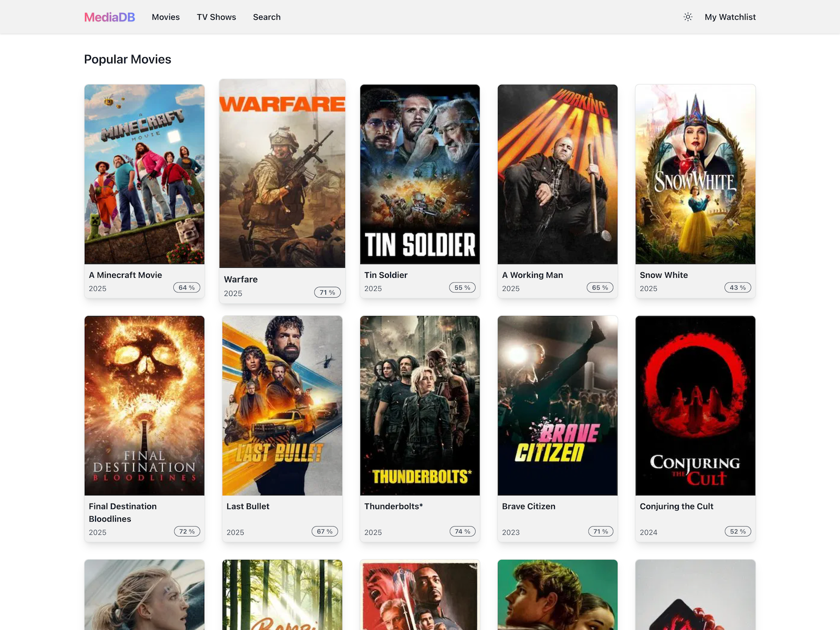Click the Tin Soldier title text

pyautogui.click(x=386, y=275)
